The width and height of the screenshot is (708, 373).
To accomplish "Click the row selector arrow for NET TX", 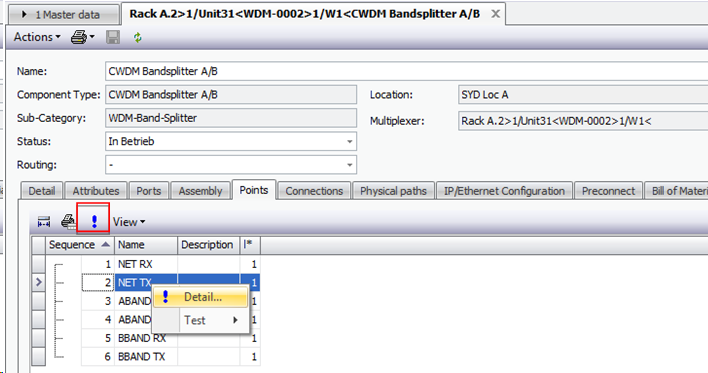I will click(x=39, y=282).
